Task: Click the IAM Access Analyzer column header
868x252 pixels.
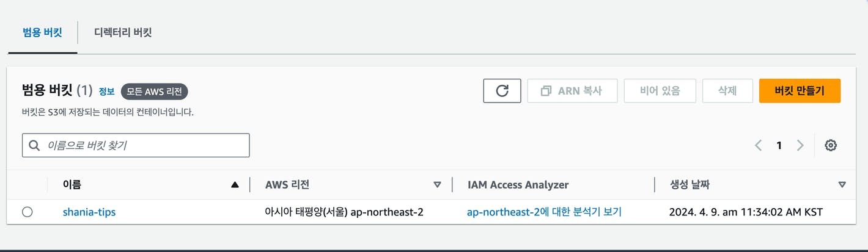Action: [518, 184]
